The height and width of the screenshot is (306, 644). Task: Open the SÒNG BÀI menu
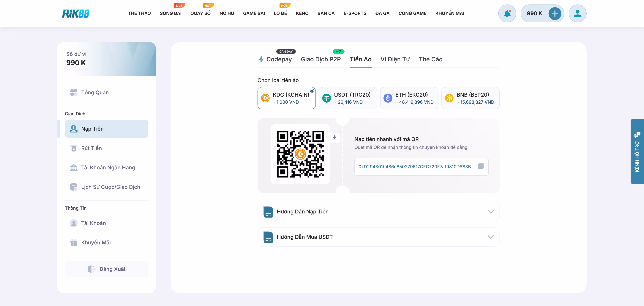tap(171, 13)
